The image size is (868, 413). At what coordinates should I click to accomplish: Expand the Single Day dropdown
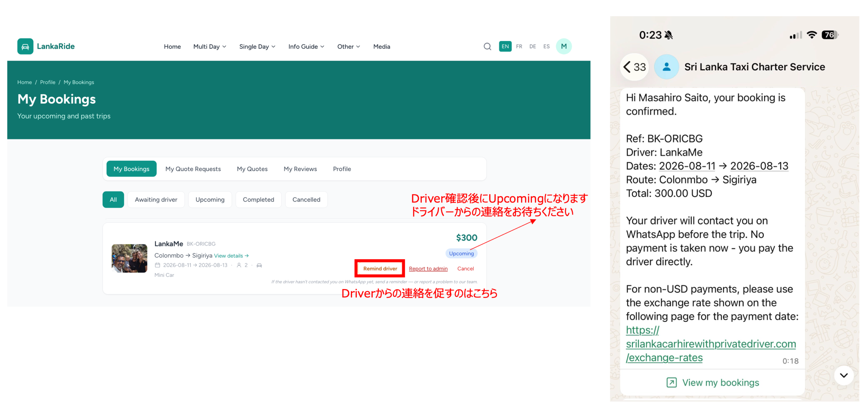pyautogui.click(x=257, y=46)
